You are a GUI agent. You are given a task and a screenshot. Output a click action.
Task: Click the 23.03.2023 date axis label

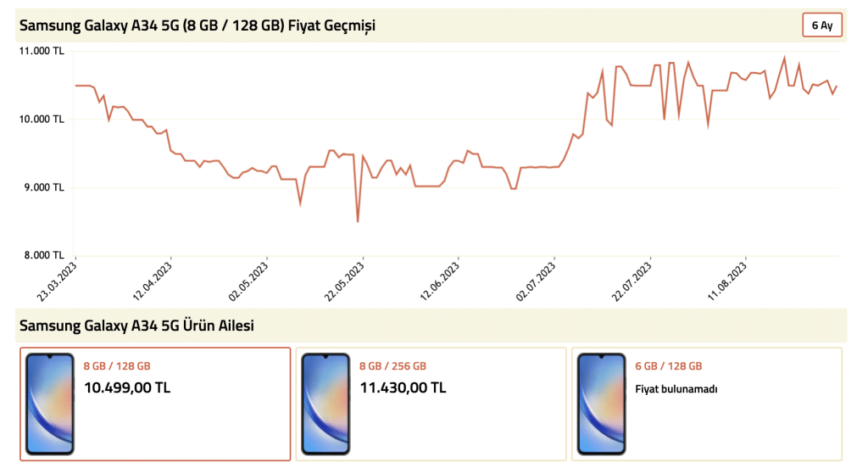pos(57,281)
